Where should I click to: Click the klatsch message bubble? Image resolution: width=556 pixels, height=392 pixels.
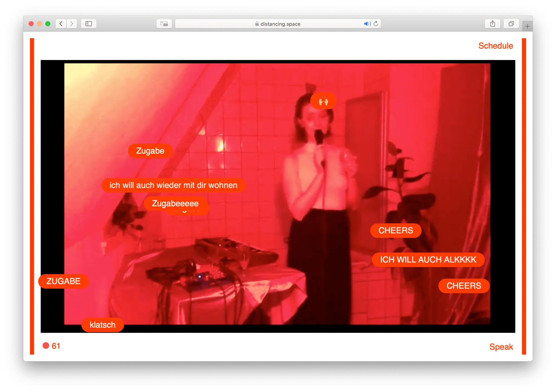[x=102, y=325]
